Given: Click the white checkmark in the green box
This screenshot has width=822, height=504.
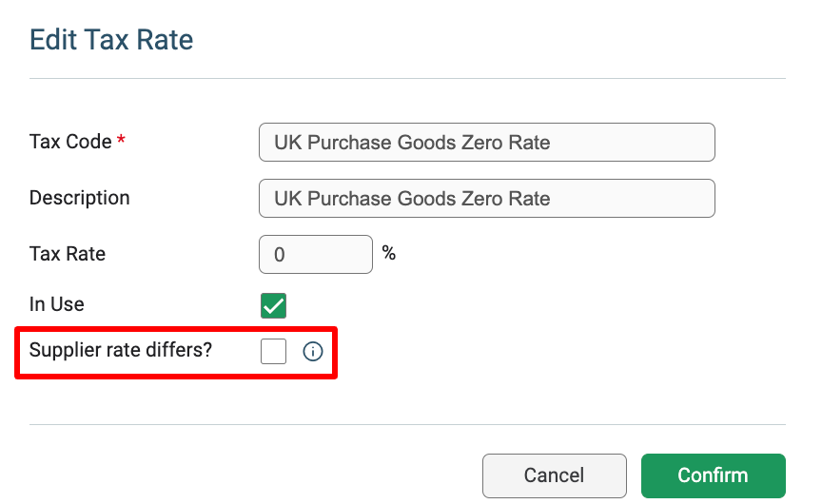Looking at the screenshot, I should [273, 306].
